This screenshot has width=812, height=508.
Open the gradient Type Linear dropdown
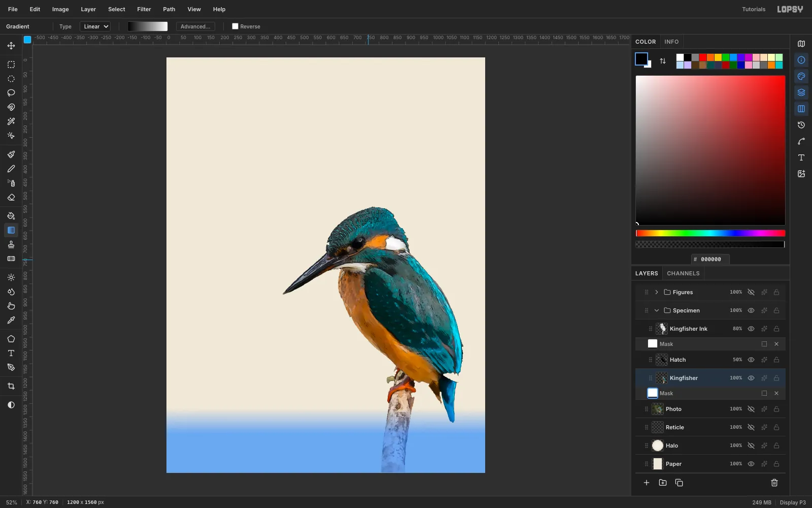[95, 26]
